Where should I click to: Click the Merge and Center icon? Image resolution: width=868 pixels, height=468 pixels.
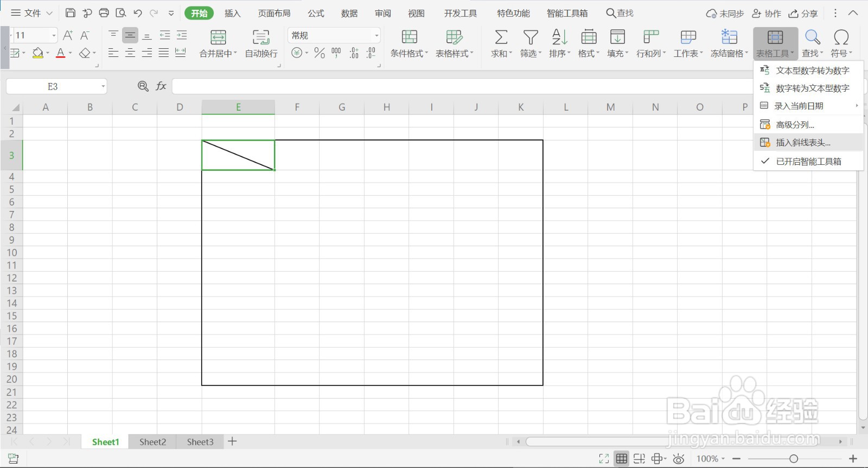[x=218, y=37]
